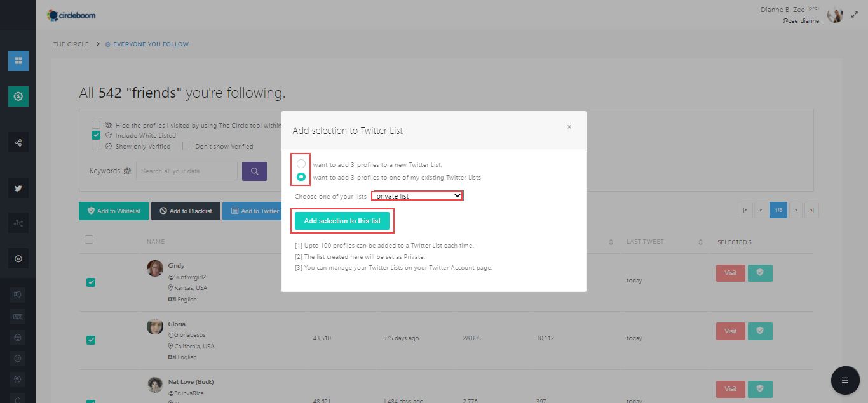Toggle Show only Verified checkbox

coord(96,146)
